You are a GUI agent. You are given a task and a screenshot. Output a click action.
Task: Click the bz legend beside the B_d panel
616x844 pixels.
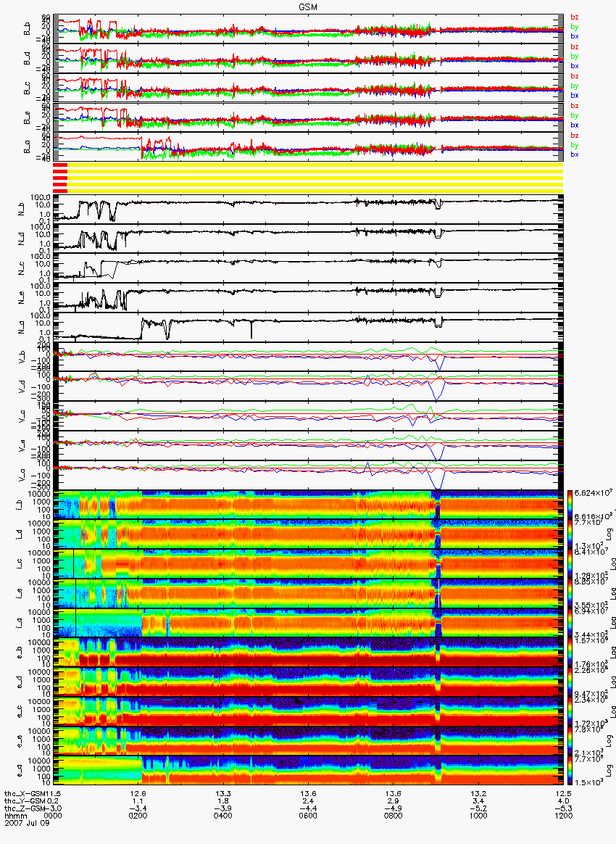(574, 47)
